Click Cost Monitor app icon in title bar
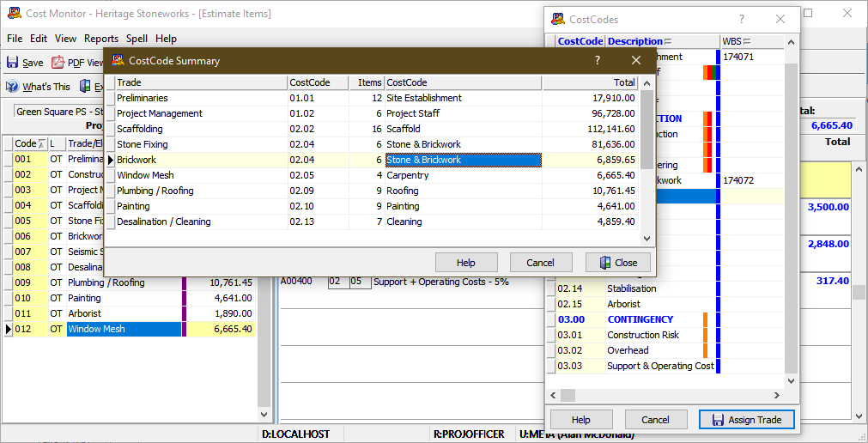 (15, 13)
